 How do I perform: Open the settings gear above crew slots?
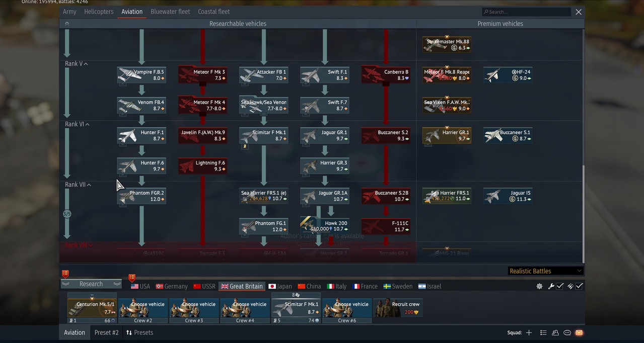pyautogui.click(x=539, y=286)
